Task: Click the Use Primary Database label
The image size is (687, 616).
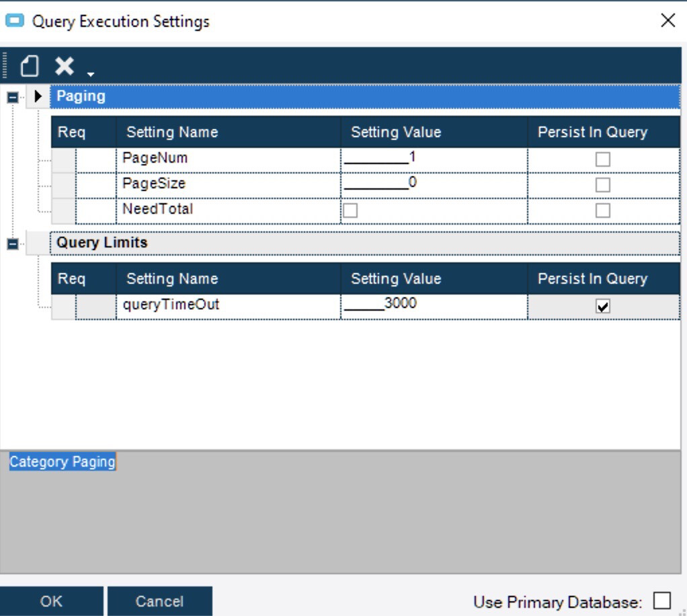Action: (x=557, y=602)
